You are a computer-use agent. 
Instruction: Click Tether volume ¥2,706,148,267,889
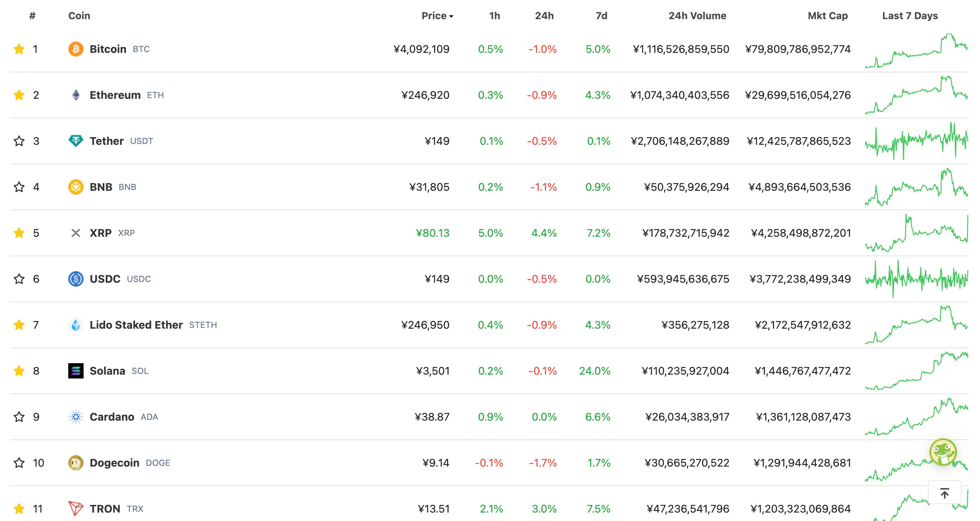680,141
